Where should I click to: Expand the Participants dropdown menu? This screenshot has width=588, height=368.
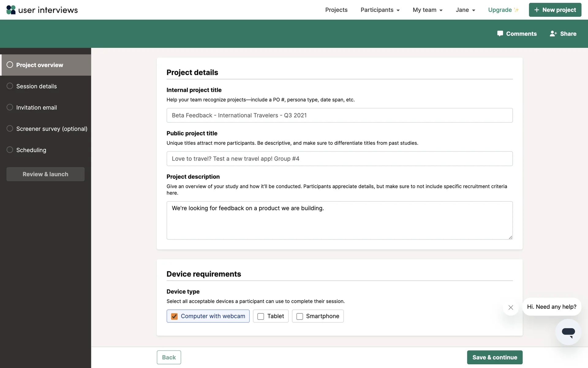pos(380,10)
